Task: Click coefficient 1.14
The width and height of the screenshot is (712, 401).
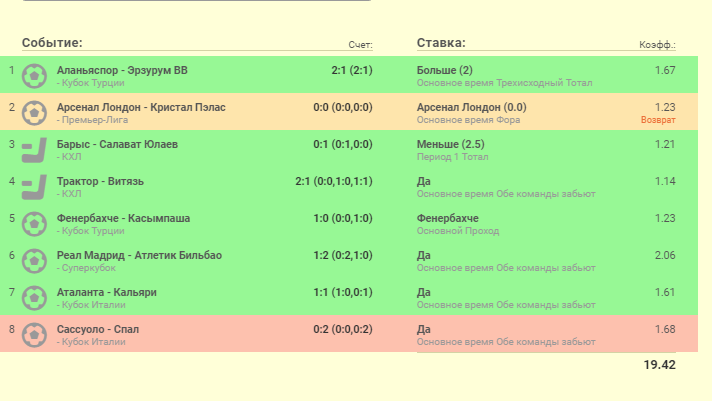Action: tap(665, 182)
